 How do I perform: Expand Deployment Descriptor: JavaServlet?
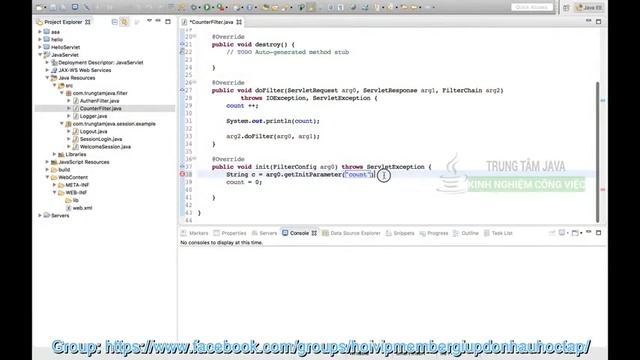[x=47, y=62]
